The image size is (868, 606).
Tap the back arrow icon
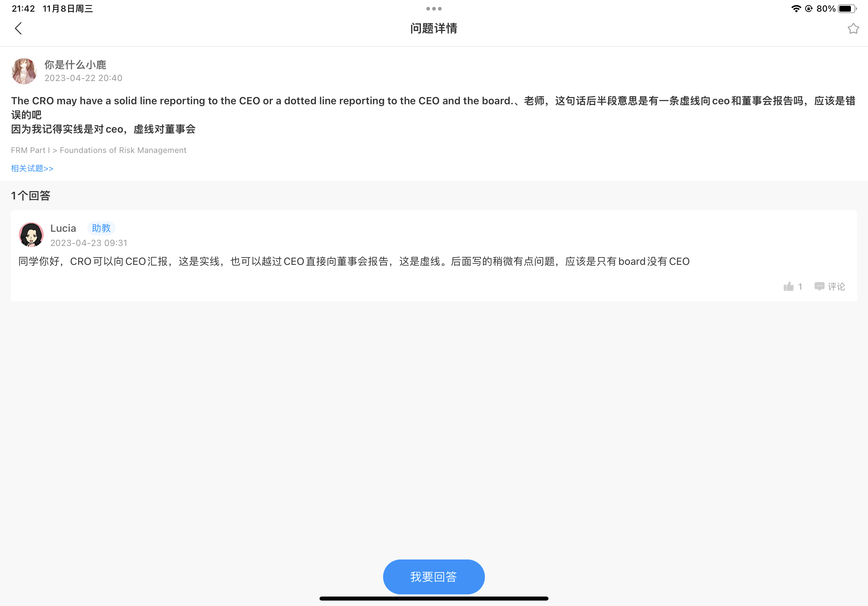[x=18, y=28]
